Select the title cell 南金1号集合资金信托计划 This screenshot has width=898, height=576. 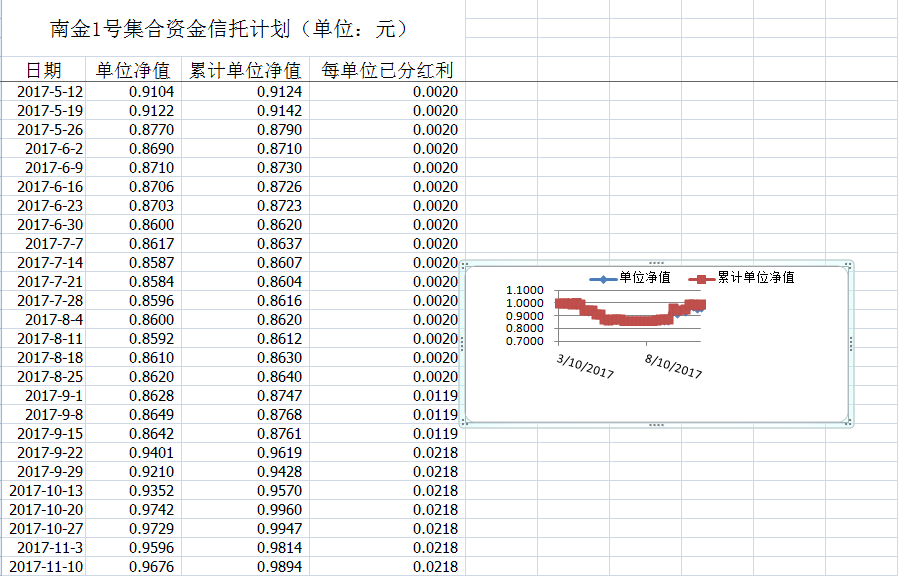point(230,28)
